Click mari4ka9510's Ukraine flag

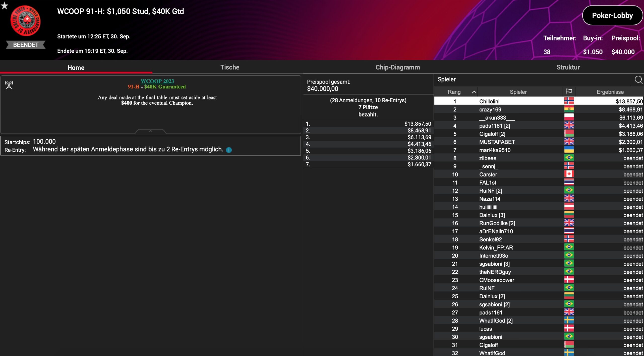coord(569,150)
